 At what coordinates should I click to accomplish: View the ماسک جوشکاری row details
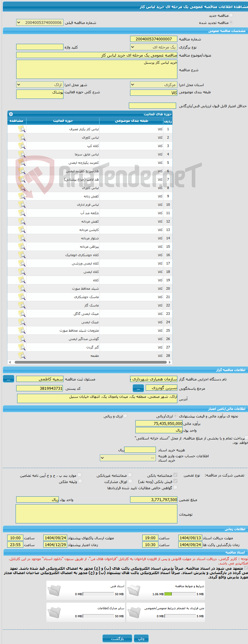pyautogui.click(x=22, y=297)
